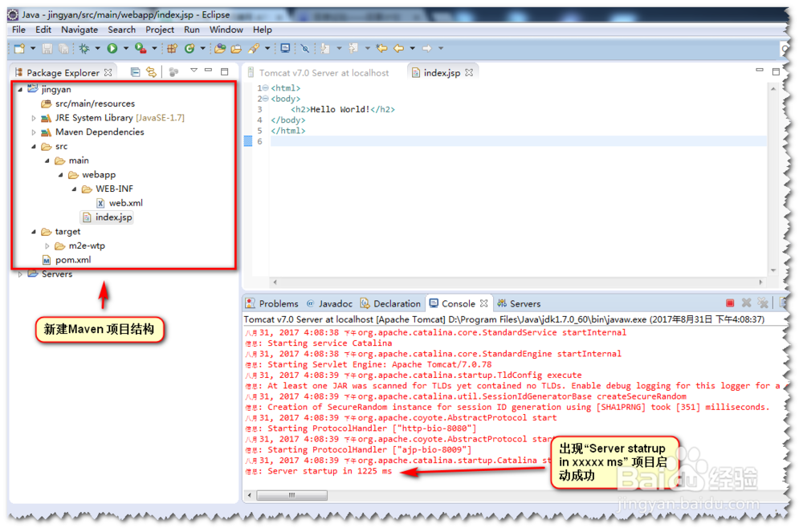Close the index.jsp editor tab

(469, 73)
